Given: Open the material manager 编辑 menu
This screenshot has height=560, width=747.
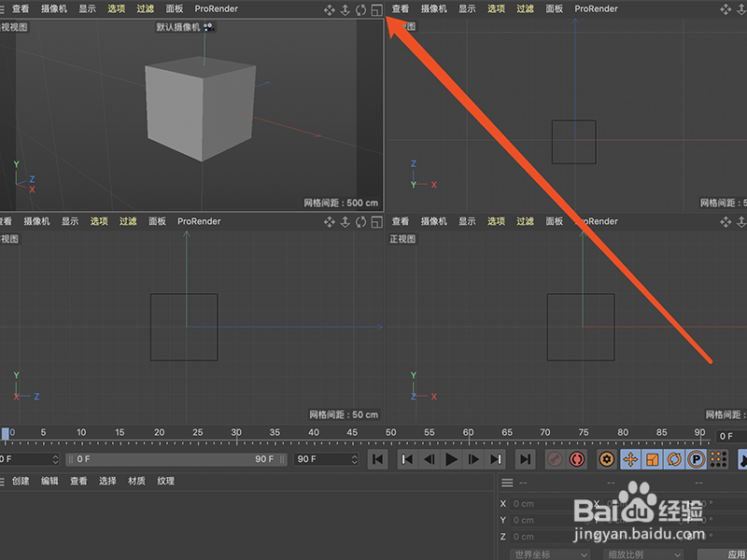Looking at the screenshot, I should pos(49,482).
